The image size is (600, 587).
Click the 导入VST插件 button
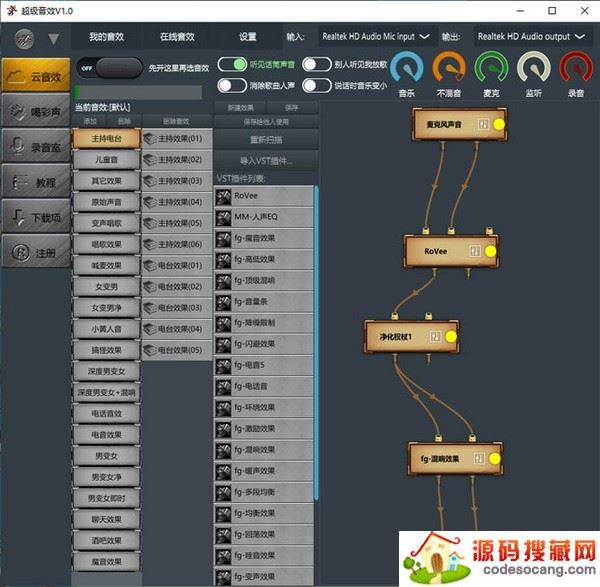point(264,160)
